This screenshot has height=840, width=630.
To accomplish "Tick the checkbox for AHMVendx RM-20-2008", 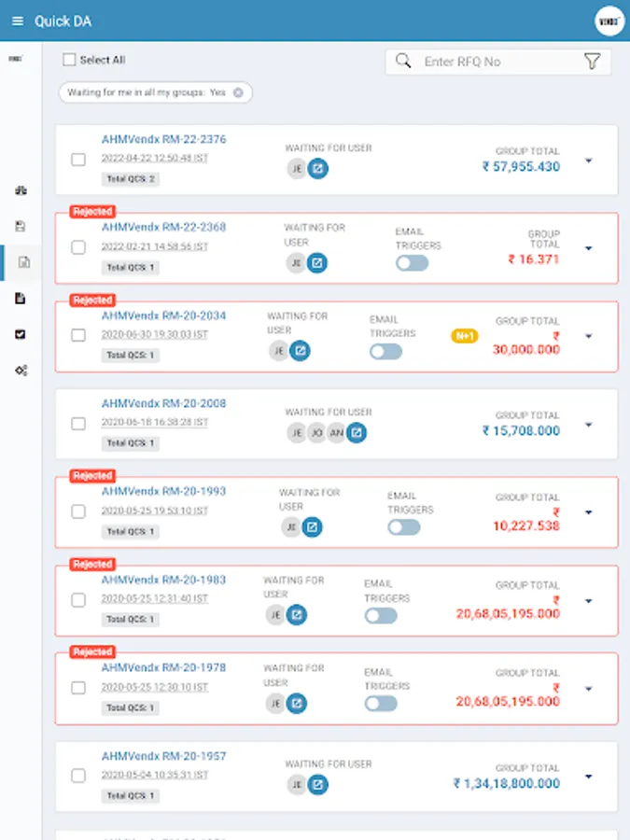I will coord(78,424).
